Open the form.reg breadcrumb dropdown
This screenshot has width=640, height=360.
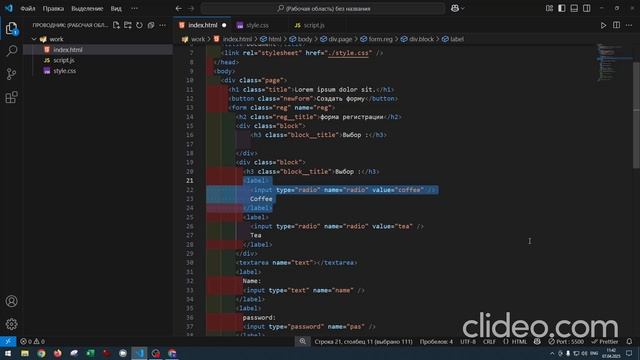tap(376, 39)
